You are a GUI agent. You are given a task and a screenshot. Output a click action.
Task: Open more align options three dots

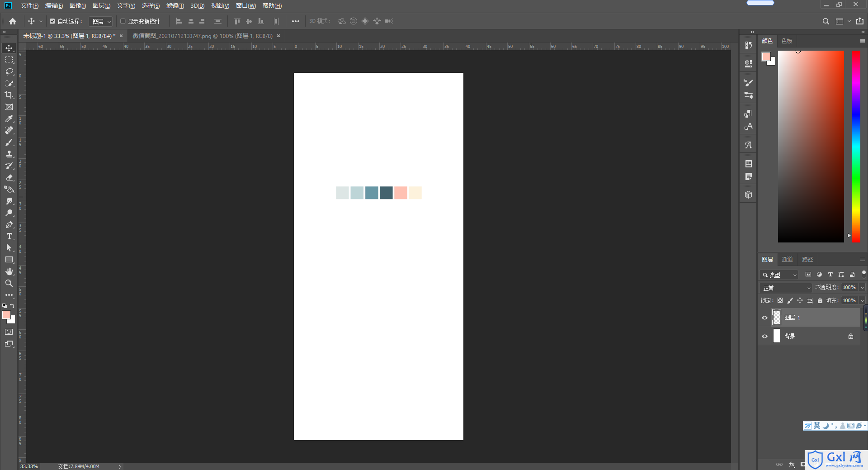[x=295, y=21]
